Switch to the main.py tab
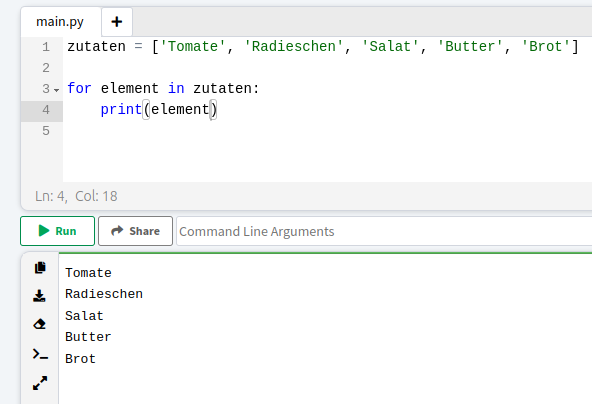 point(60,22)
